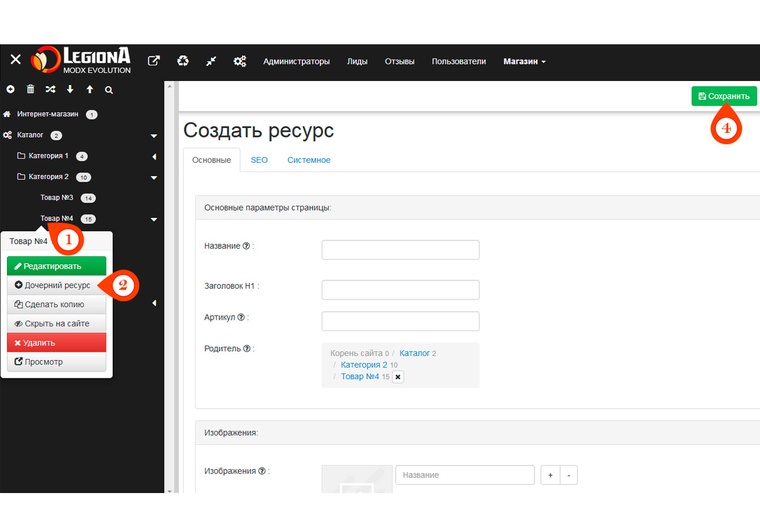Viewport: 760px width, 519px height.
Task: Click into the Название input field
Action: click(x=400, y=250)
